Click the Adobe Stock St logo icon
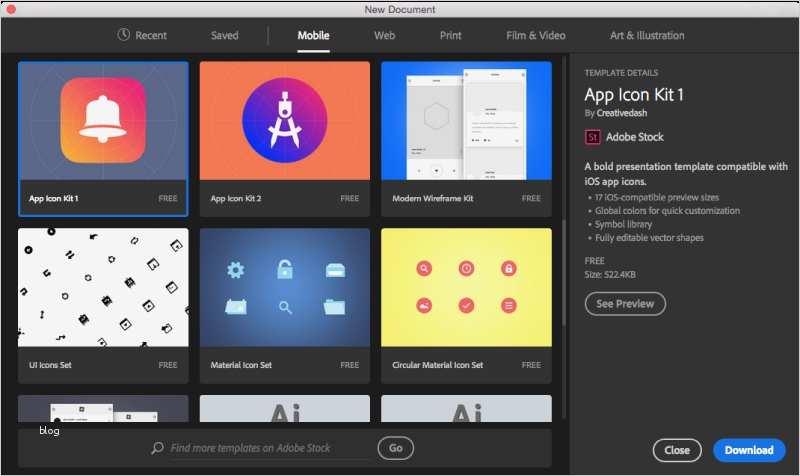Screen dimensions: 800x476 [x=592, y=137]
